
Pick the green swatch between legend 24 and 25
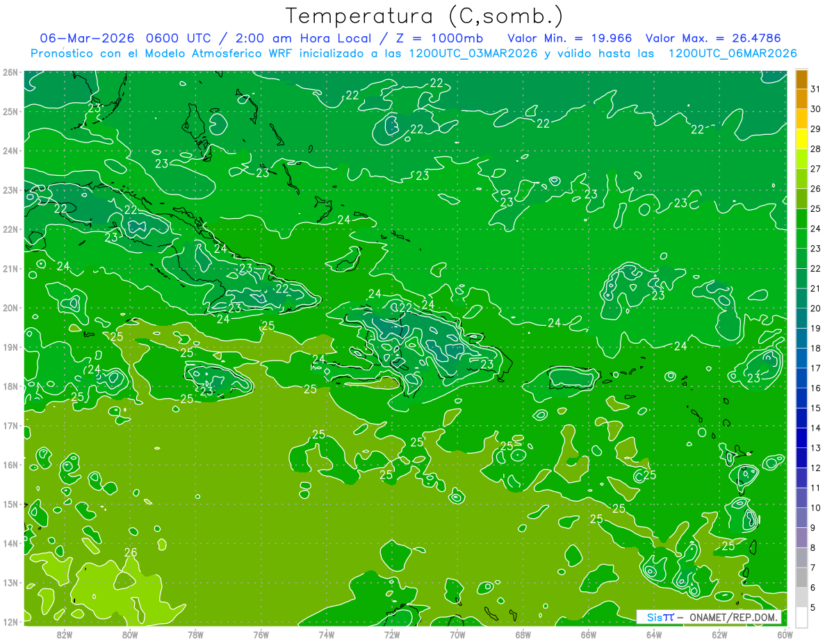point(801,219)
